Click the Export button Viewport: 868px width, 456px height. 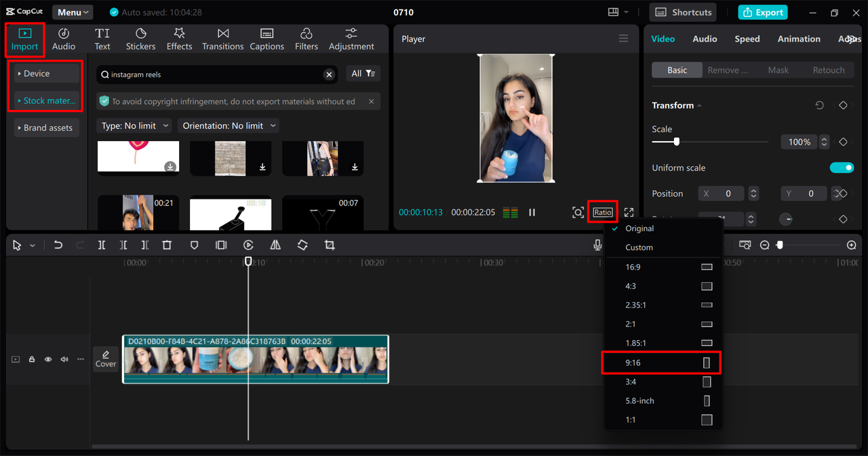point(763,12)
